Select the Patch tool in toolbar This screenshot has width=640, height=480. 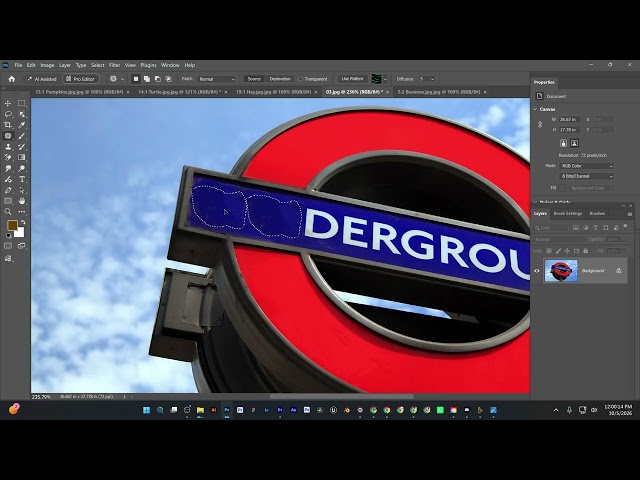pyautogui.click(x=8, y=136)
